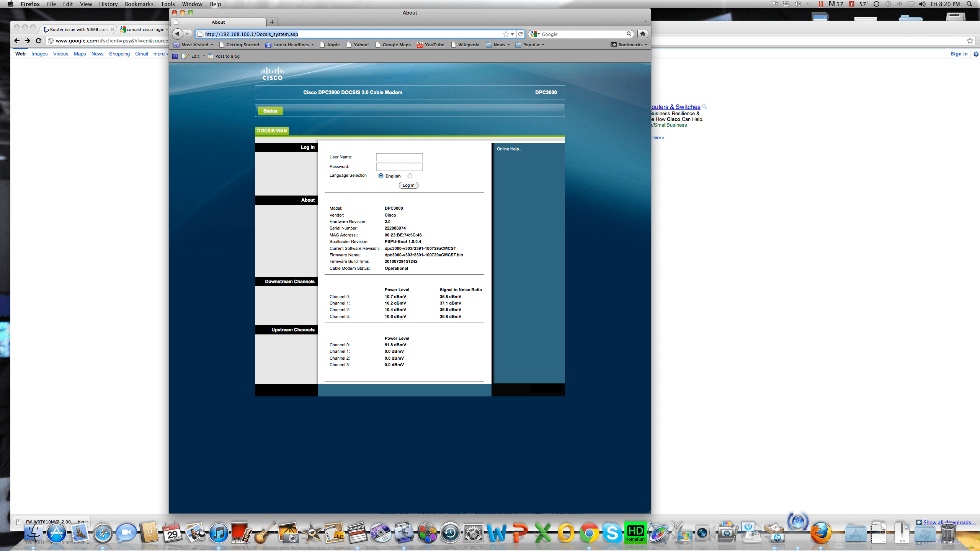Screen dimensions: 980x551
Task: Click Chrome's reload button in background window
Action: click(x=38, y=41)
